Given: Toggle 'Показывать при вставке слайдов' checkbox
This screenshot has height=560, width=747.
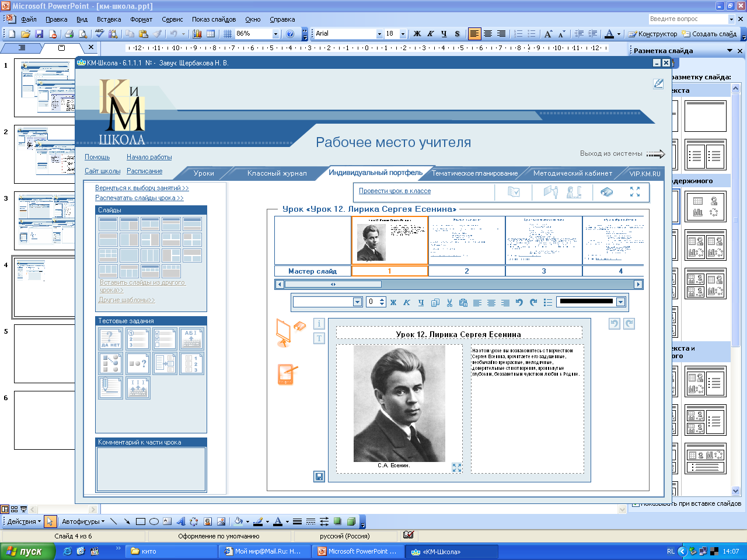Looking at the screenshot, I should point(636,503).
